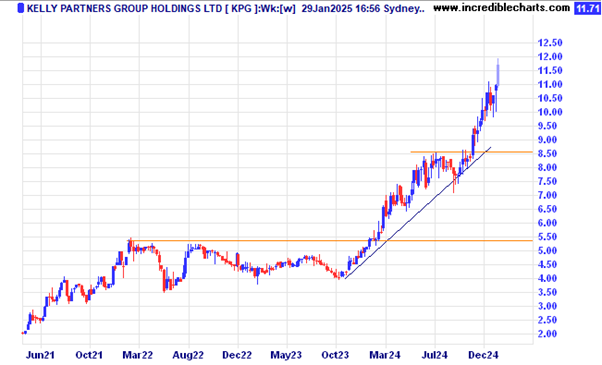
Task: Click the Dec24 date axis label
Action: pos(483,355)
